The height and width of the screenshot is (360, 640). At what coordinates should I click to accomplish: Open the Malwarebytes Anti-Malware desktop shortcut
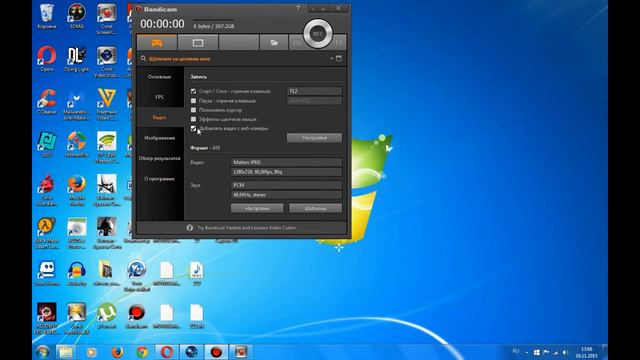click(77, 104)
